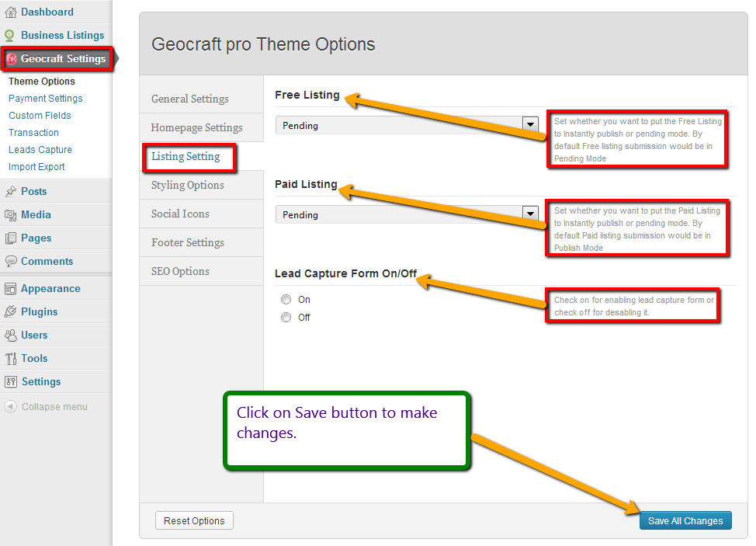This screenshot has width=756, height=546.
Task: Go to Pages menu label
Action: (x=36, y=238)
